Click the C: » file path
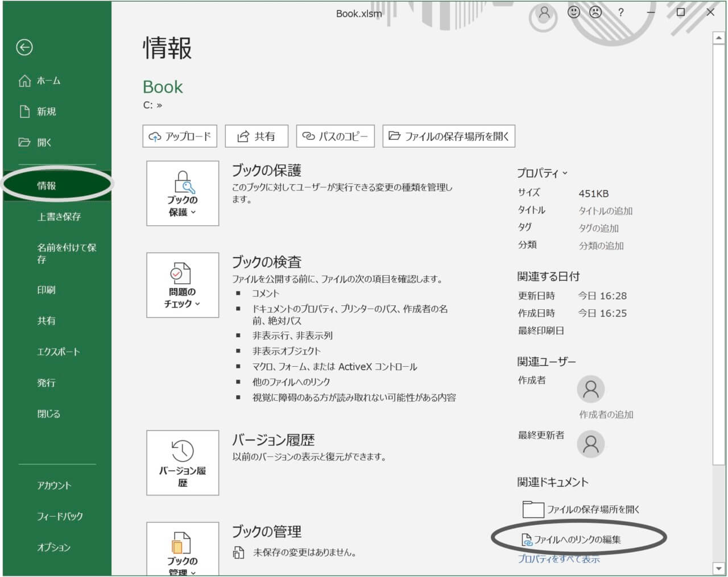728x577 pixels. click(x=152, y=105)
